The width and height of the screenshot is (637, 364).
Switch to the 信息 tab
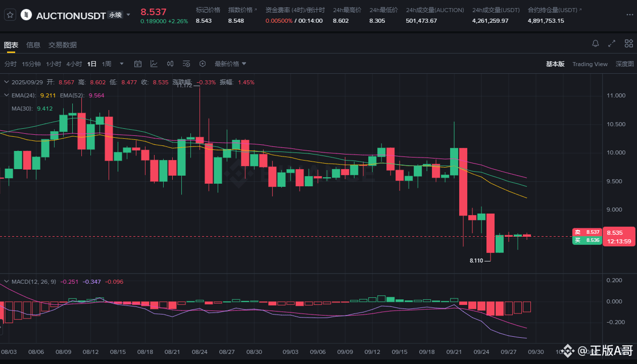(x=33, y=45)
